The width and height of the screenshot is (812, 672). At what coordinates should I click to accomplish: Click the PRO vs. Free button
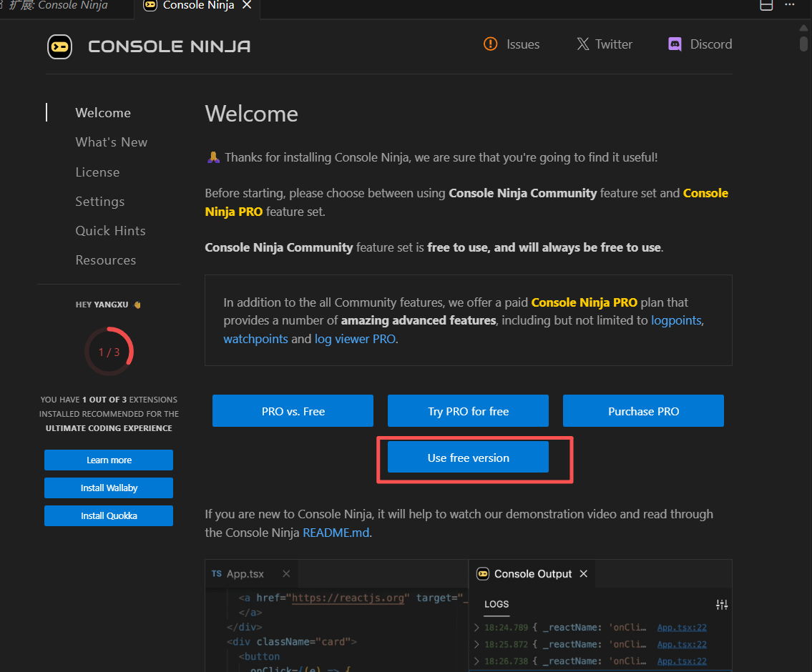[x=293, y=411]
